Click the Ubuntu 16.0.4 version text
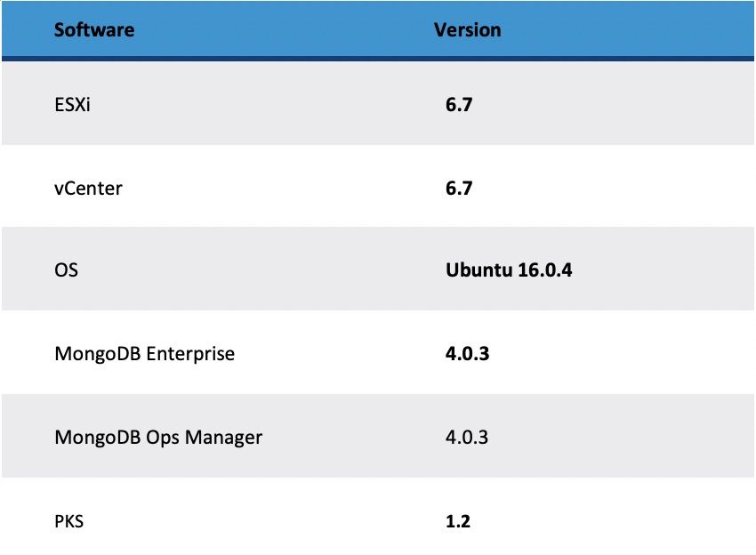 (508, 269)
